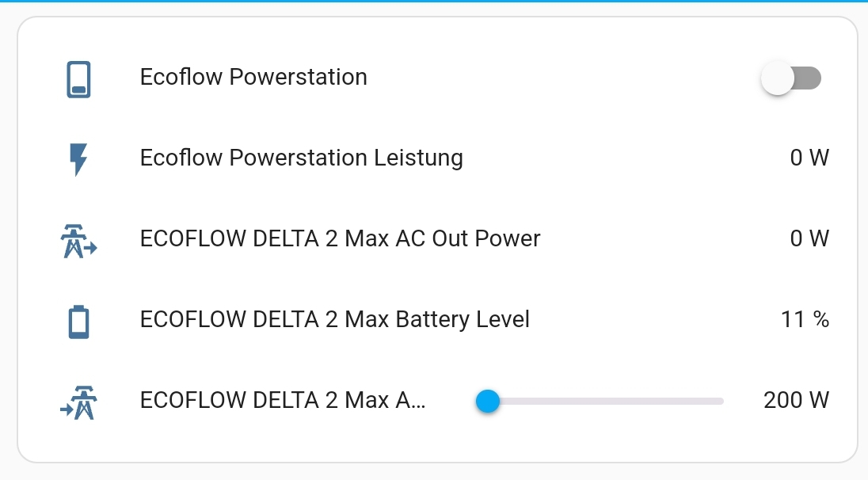The image size is (868, 480).
Task: Click the 0 W AC Out Power value
Action: (x=809, y=238)
